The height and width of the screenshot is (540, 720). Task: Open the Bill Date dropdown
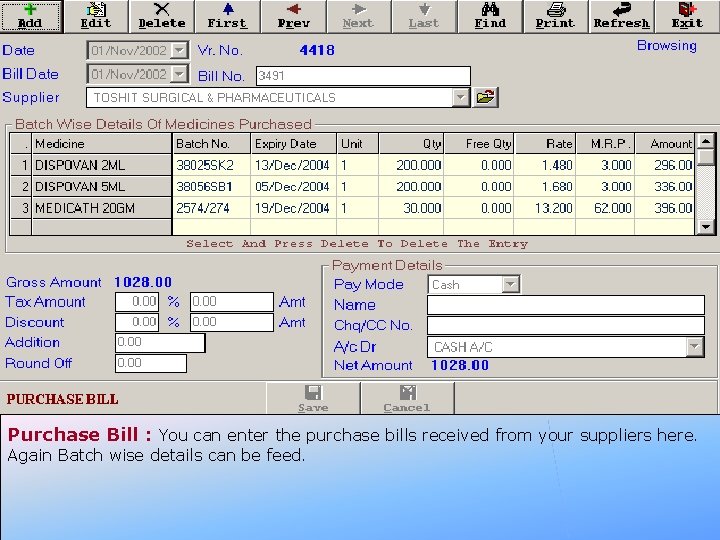[x=179, y=74]
